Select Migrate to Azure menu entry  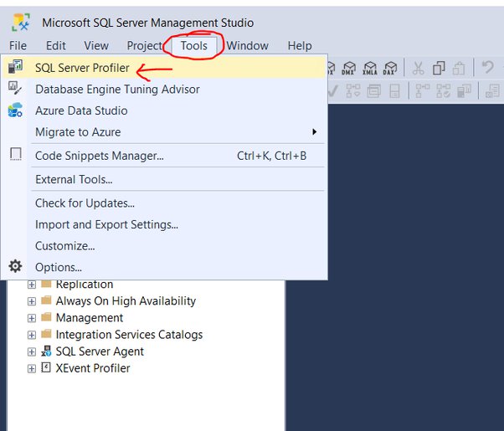point(164,131)
